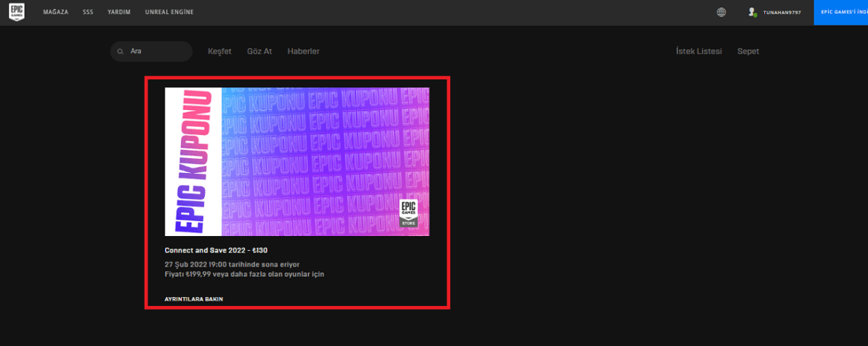Open İstek Listesi wishlist
868x346 pixels.
(x=698, y=51)
